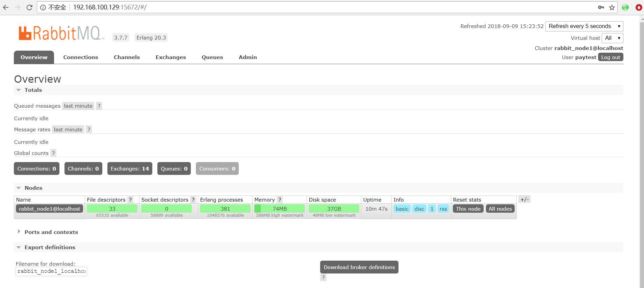Click Download broker definitions button
644x288 pixels.
(359, 267)
